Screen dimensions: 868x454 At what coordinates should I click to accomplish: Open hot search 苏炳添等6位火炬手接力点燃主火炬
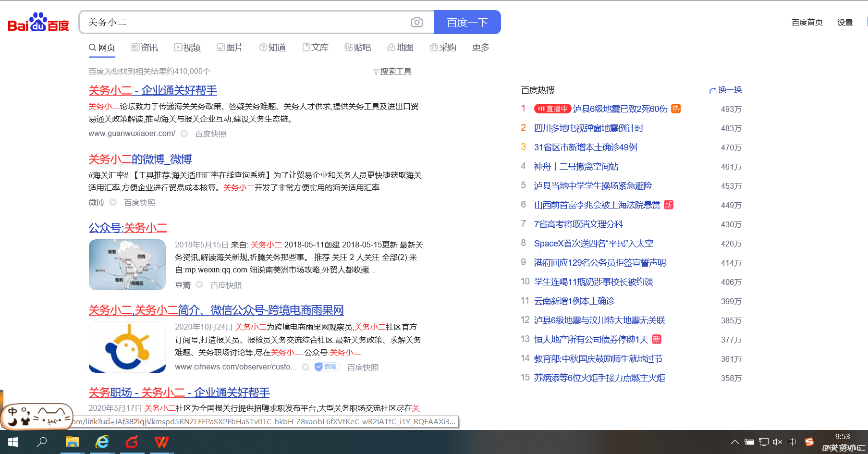(x=599, y=378)
